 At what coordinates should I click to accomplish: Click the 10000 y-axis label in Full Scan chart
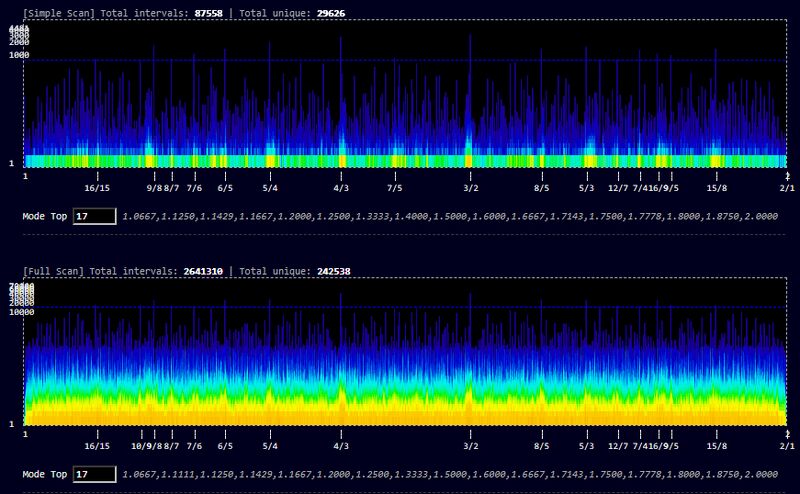click(x=21, y=312)
